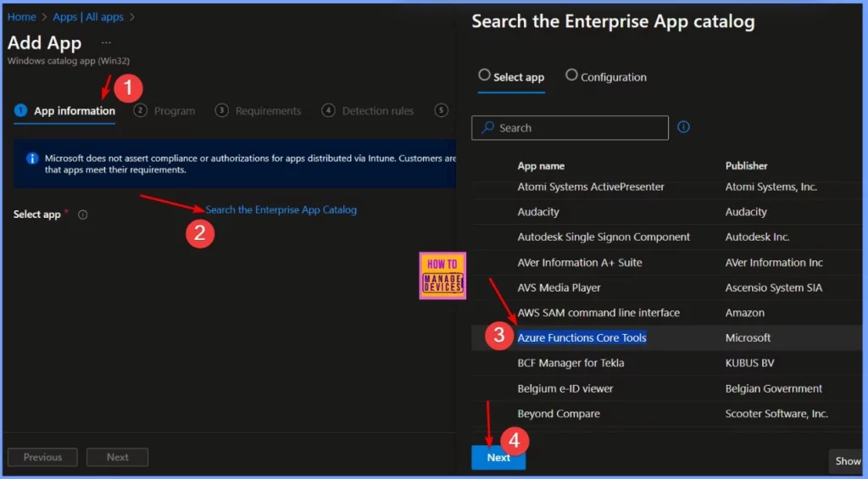
Task: Open Search the Enterprise App Catalog link
Action: 281,210
